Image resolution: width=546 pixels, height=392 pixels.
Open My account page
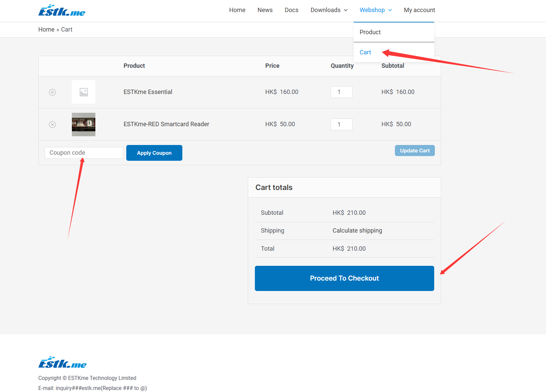click(x=419, y=10)
